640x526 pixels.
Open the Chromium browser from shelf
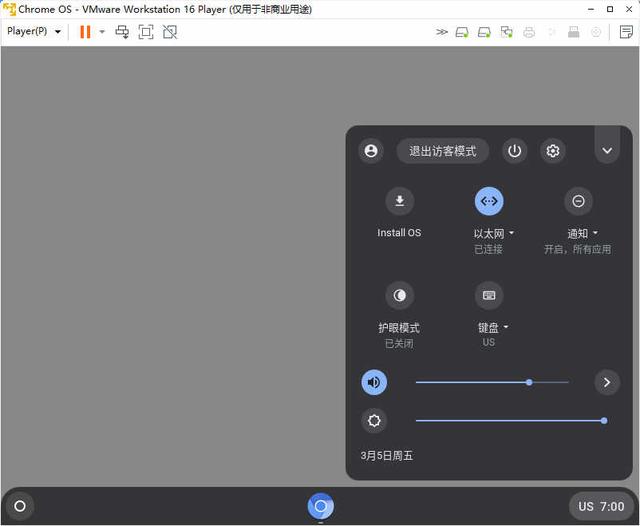(x=321, y=506)
